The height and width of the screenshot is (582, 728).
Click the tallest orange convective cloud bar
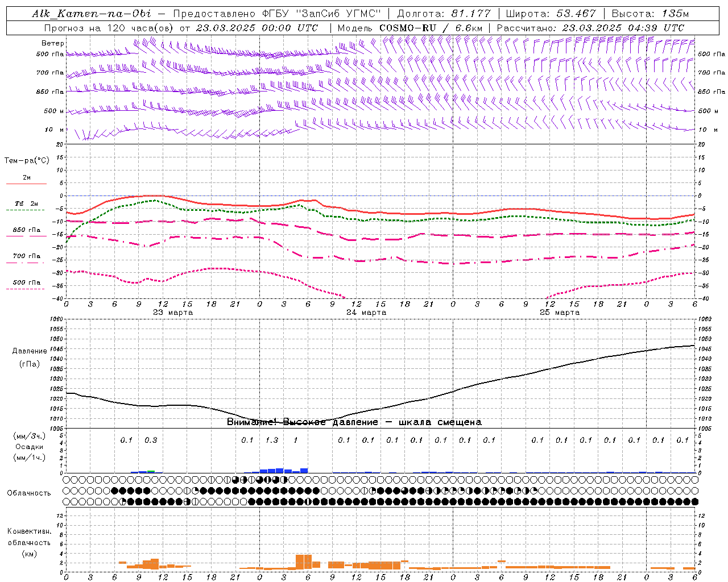click(x=304, y=562)
